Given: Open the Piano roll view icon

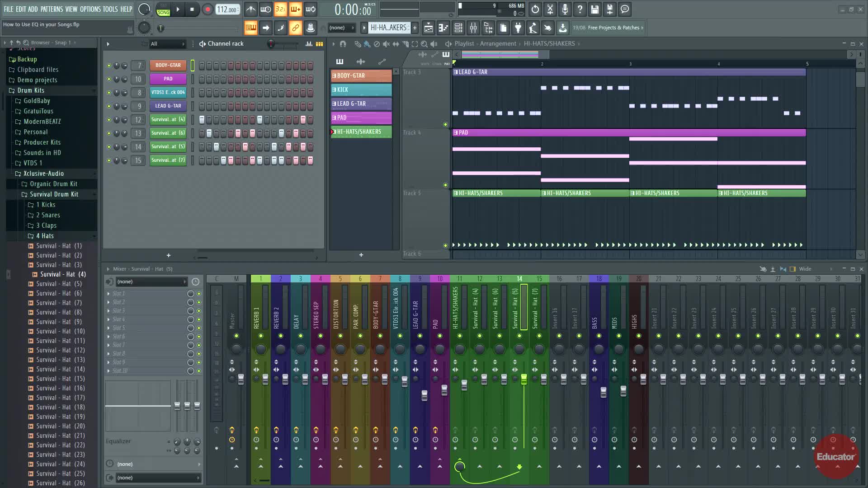Looking at the screenshot, I should pos(443,28).
